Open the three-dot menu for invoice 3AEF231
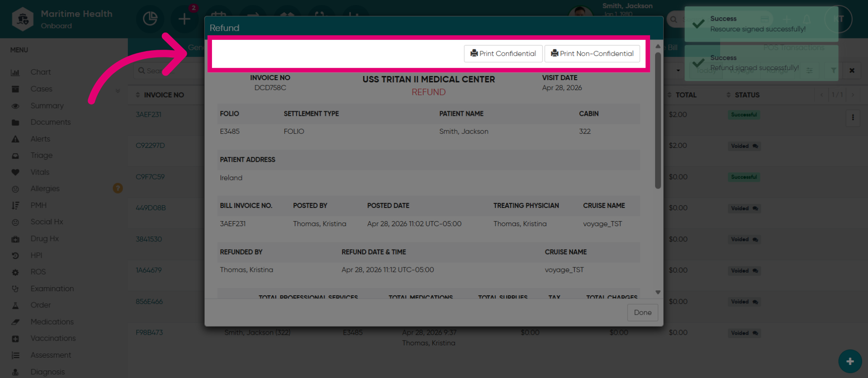Image resolution: width=868 pixels, height=378 pixels. pyautogui.click(x=853, y=118)
